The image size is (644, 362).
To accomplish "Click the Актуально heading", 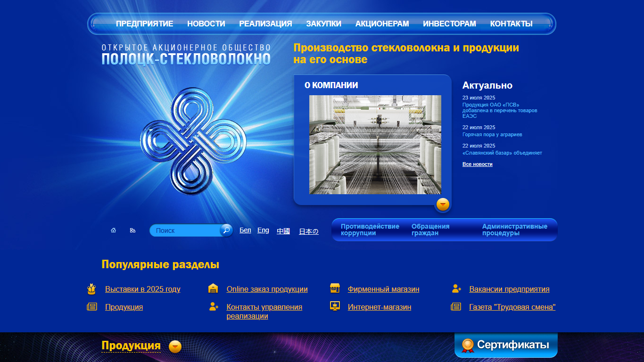I will [x=487, y=85].
